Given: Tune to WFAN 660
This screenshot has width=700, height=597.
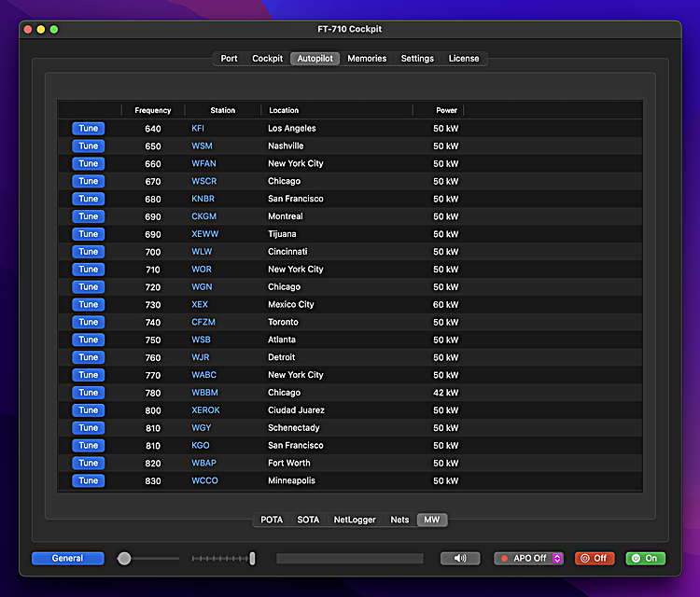Looking at the screenshot, I should 89,164.
